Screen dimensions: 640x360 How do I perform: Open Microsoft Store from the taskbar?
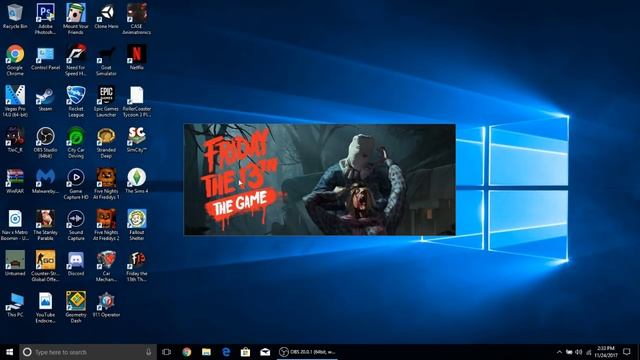[245, 352]
